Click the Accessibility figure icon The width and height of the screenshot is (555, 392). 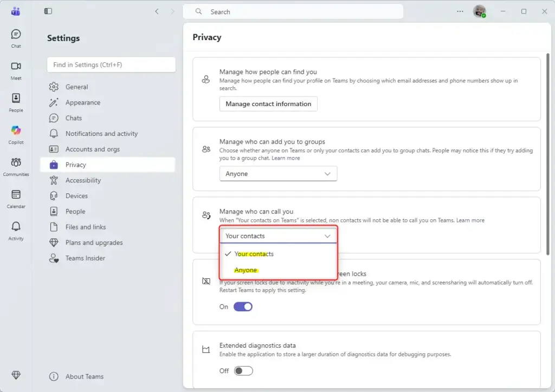pyautogui.click(x=54, y=180)
